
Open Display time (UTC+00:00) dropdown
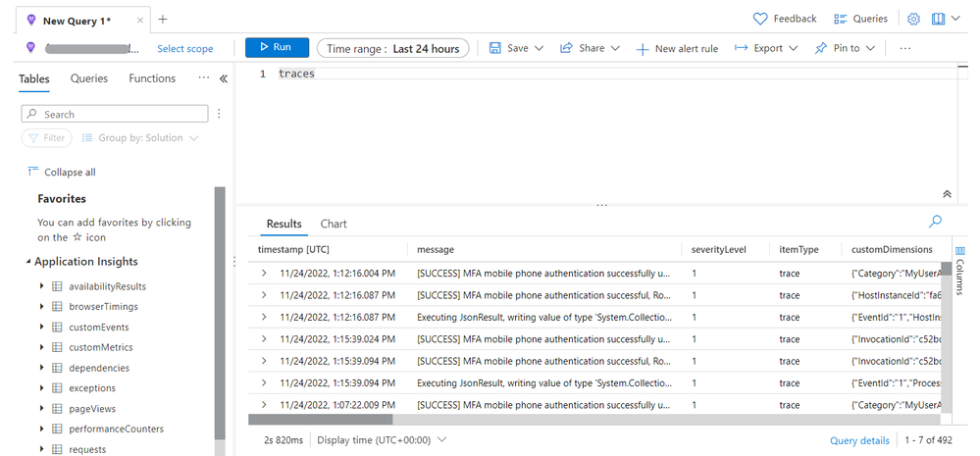pos(382,439)
